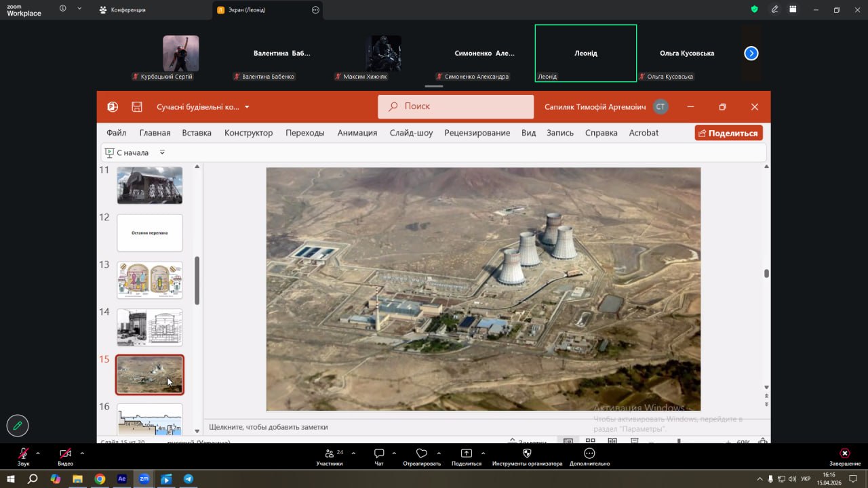Expand audio settings arrow next to microphone
The width and height of the screenshot is (868, 488).
(x=38, y=453)
